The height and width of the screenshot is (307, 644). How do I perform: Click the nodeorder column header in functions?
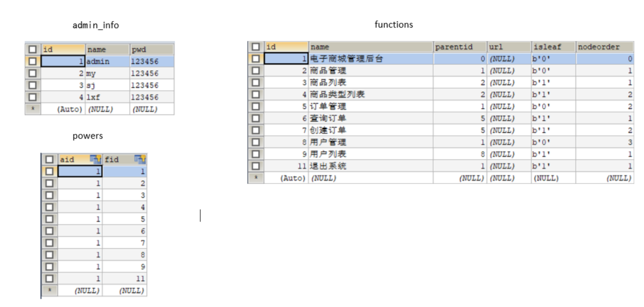point(605,47)
